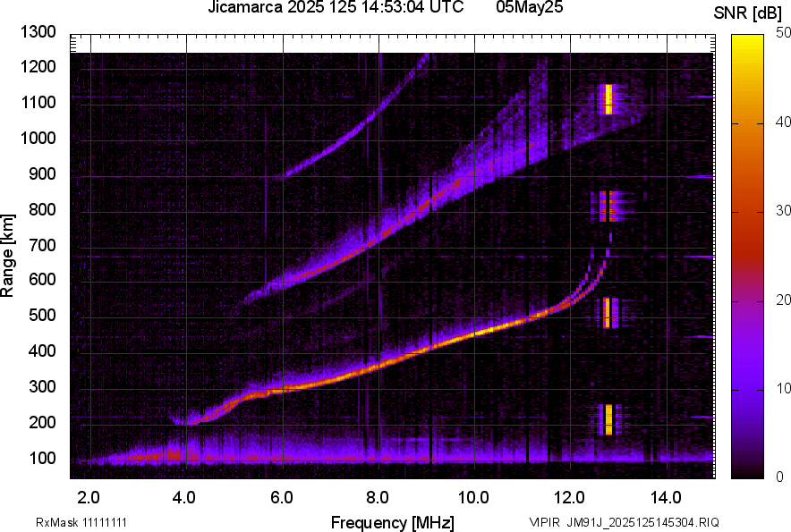
Task: Click the 'Range [km]' axis label
Action: pos(7,256)
